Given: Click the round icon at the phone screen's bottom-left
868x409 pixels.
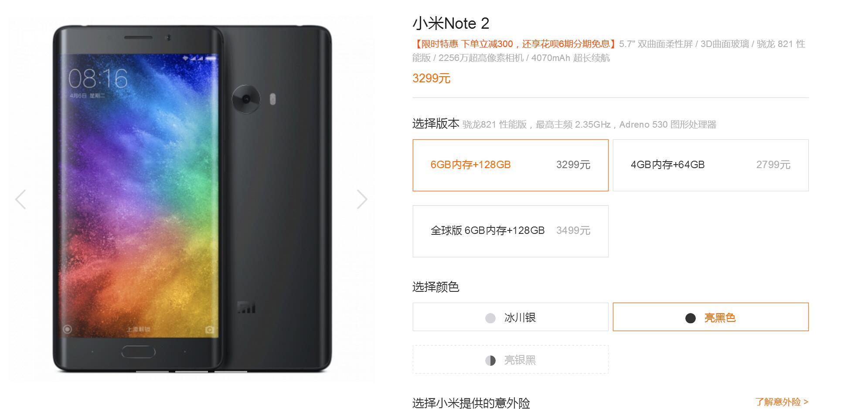Looking at the screenshot, I should click(x=67, y=329).
